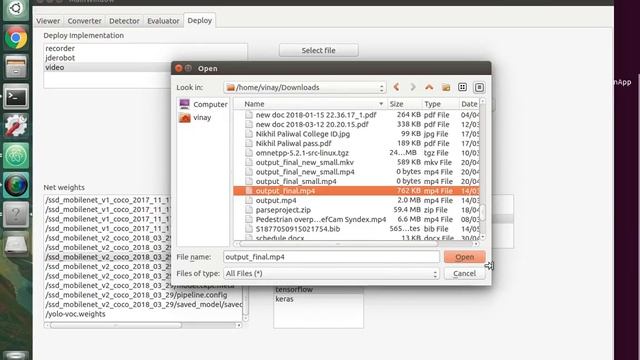Screen dimensions: 640x360
Task: Open the removable drive dock icon
Action: pyautogui.click(x=16, y=244)
